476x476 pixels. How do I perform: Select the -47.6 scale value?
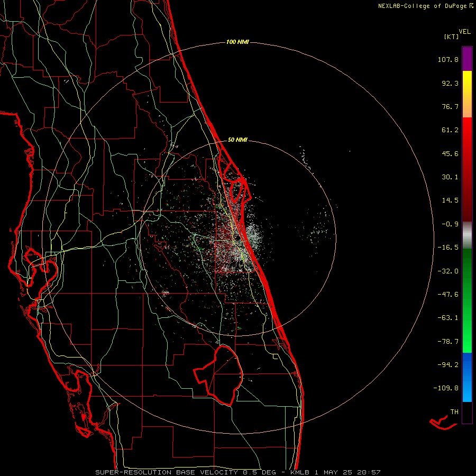click(x=448, y=295)
